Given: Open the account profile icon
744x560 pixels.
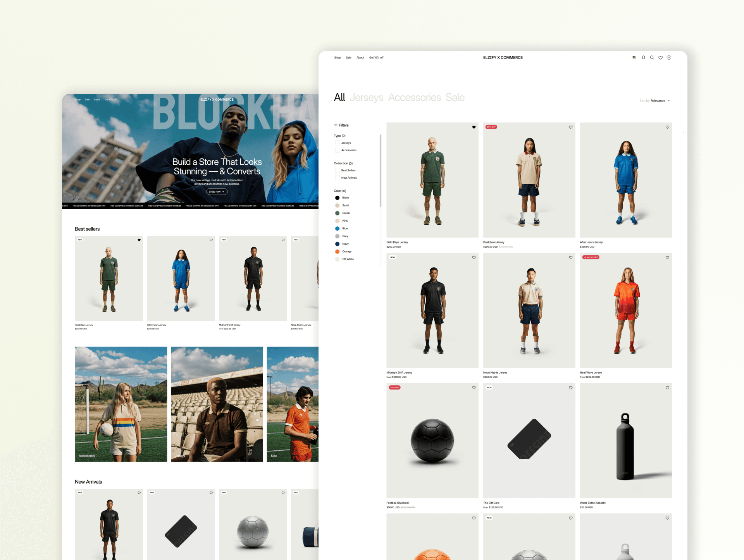Looking at the screenshot, I should 643,57.
